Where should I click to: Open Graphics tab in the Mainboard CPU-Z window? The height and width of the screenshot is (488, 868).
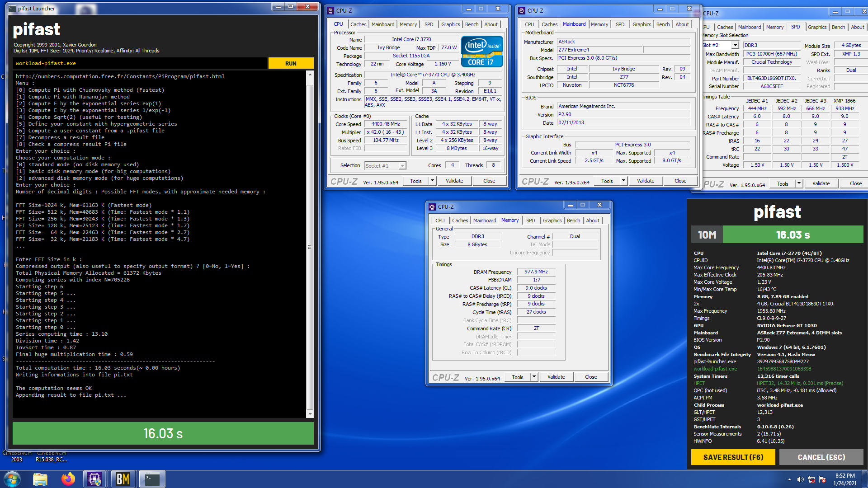[x=642, y=24]
